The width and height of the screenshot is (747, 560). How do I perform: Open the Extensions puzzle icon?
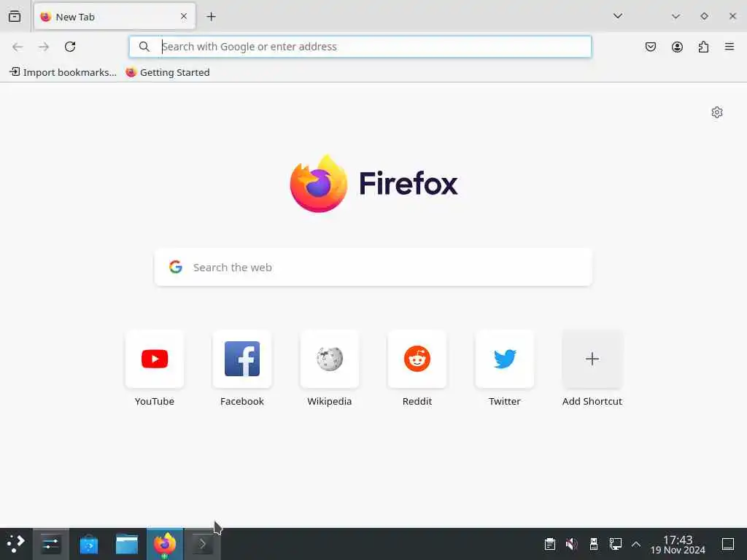click(703, 47)
